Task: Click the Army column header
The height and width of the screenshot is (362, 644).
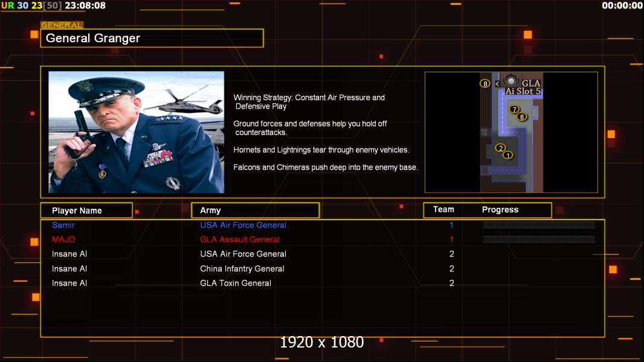Action: [256, 211]
